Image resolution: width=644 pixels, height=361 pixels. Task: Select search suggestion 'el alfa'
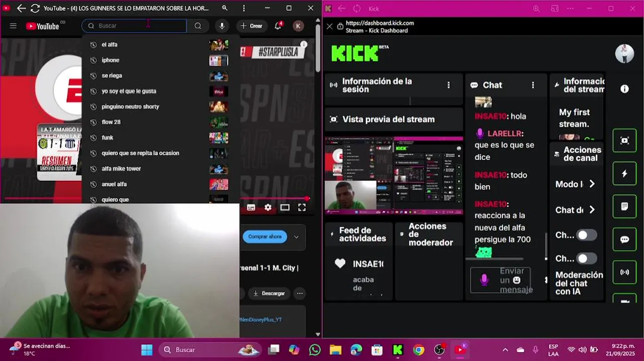pyautogui.click(x=160, y=45)
